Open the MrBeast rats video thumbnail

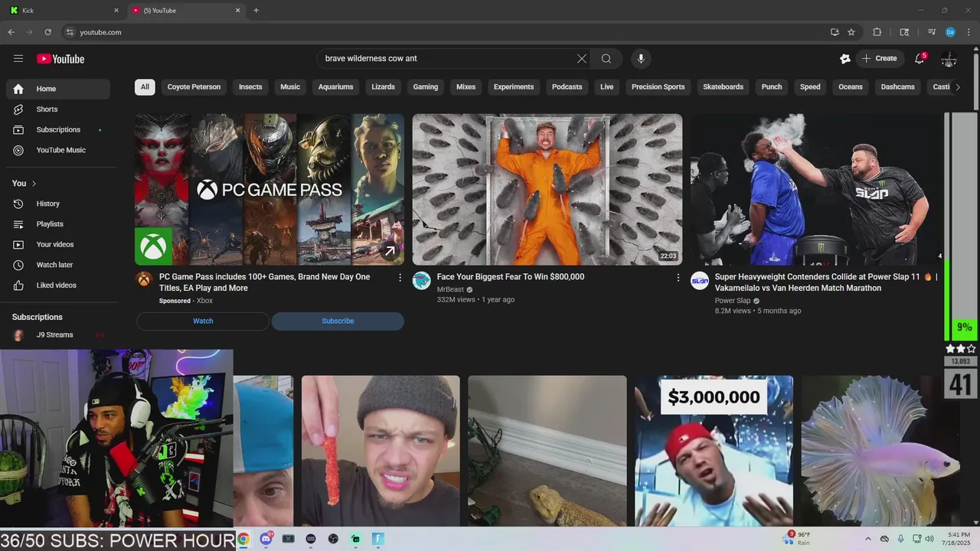click(547, 190)
